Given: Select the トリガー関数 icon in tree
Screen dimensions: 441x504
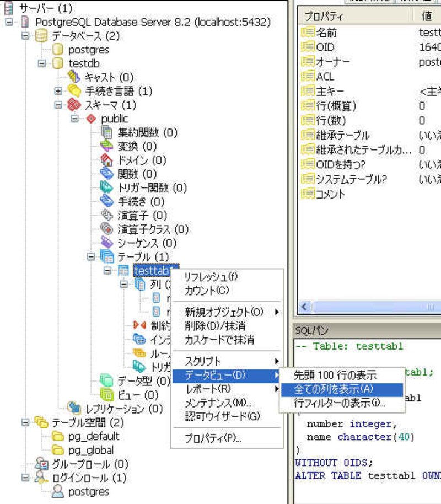Looking at the screenshot, I should [x=107, y=188].
